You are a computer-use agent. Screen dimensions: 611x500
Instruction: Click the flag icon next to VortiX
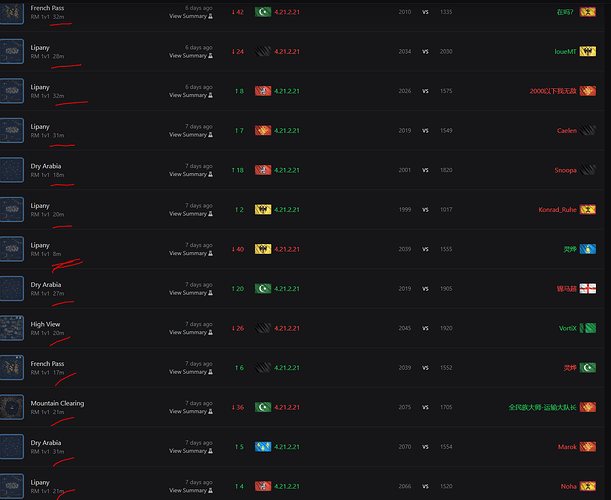tap(588, 328)
